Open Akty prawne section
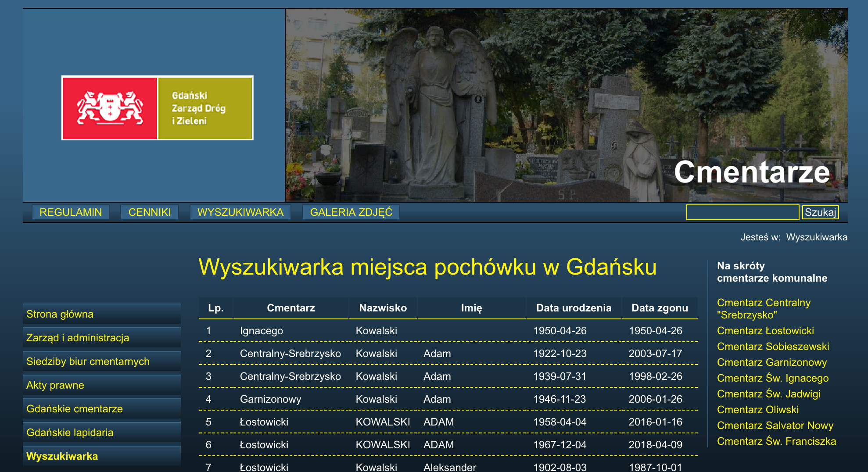This screenshot has height=472, width=868. pos(55,385)
